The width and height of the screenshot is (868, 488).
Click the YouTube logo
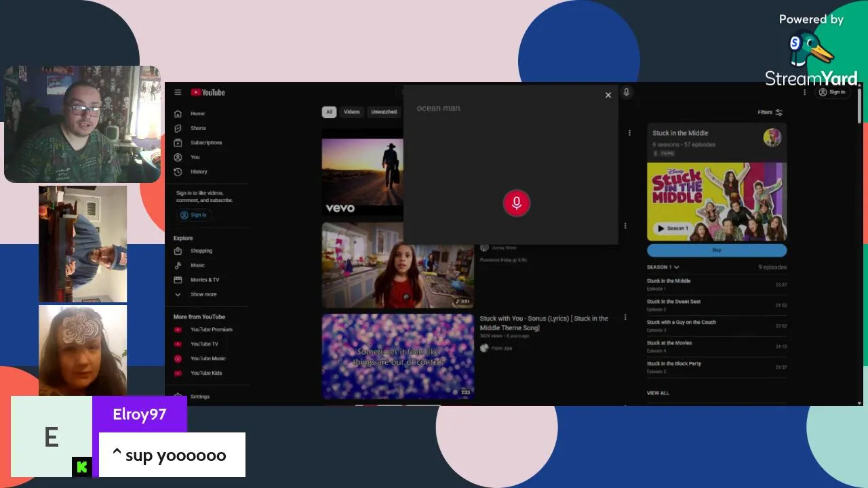208,92
